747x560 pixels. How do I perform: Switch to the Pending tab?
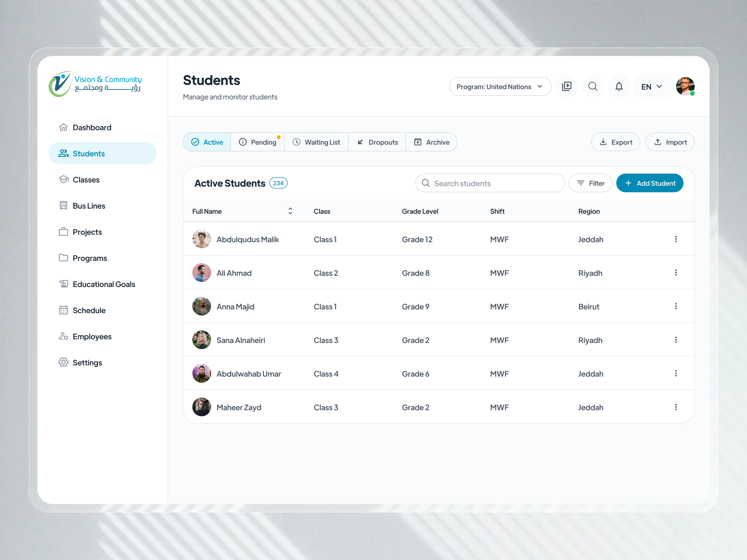pos(258,142)
